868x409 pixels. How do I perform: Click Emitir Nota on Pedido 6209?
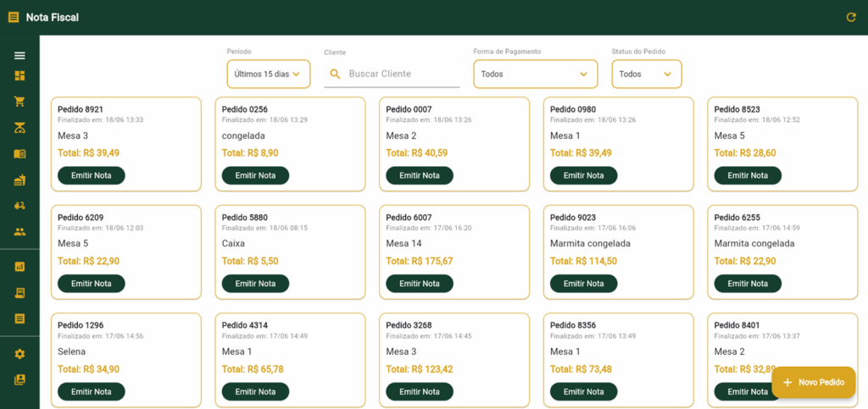pos(92,284)
